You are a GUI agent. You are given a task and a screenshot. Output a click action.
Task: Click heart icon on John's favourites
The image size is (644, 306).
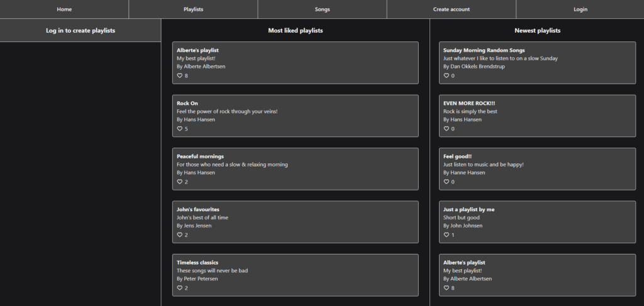[x=179, y=235]
